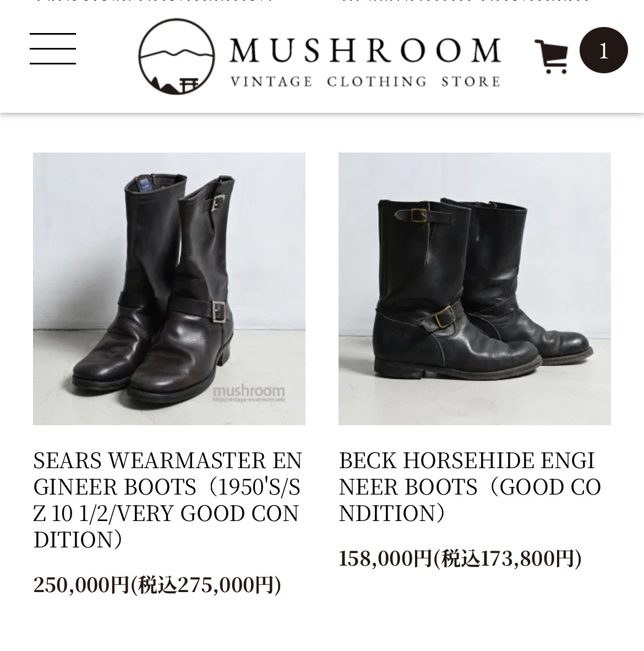The image size is (644, 651).
Task: Open the Beck Horsehide boots photo
Action: pyautogui.click(x=474, y=289)
